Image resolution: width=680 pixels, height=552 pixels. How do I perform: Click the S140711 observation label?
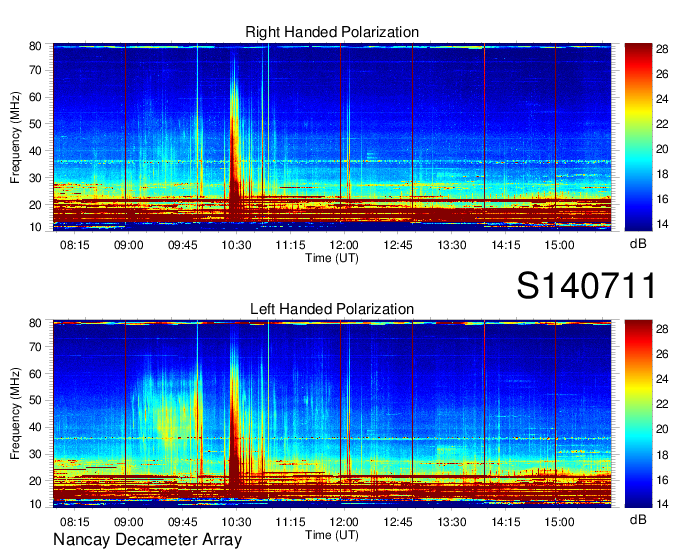tap(586, 285)
